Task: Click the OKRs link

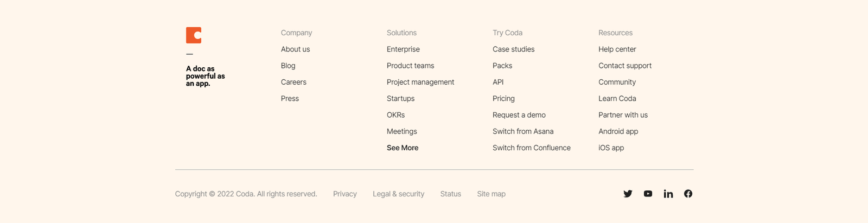Action: [395, 115]
